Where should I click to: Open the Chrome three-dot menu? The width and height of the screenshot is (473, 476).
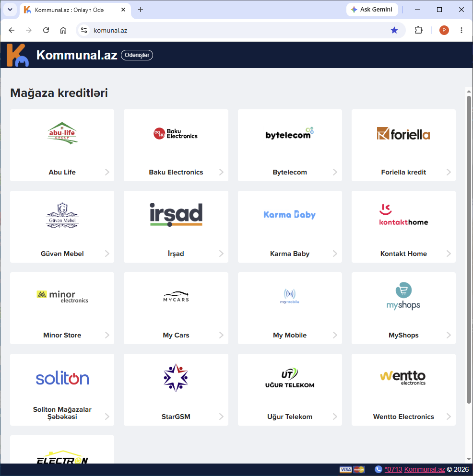[461, 30]
